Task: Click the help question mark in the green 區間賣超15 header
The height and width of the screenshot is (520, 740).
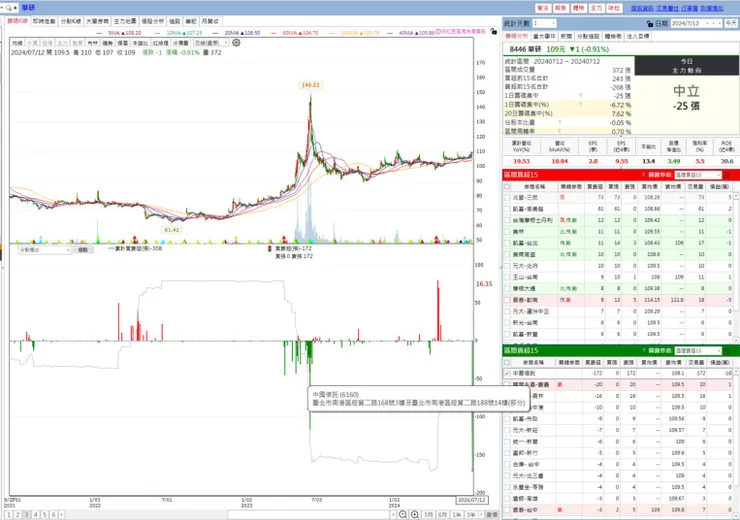Action: pos(643,351)
